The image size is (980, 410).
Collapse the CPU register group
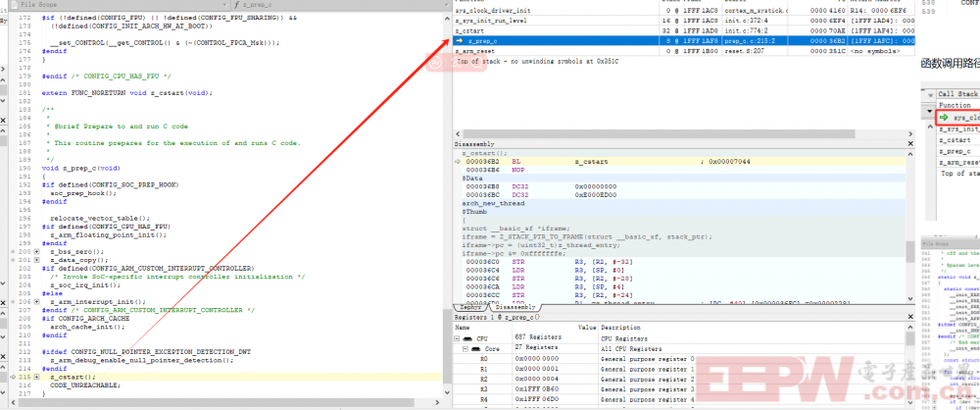click(x=457, y=338)
